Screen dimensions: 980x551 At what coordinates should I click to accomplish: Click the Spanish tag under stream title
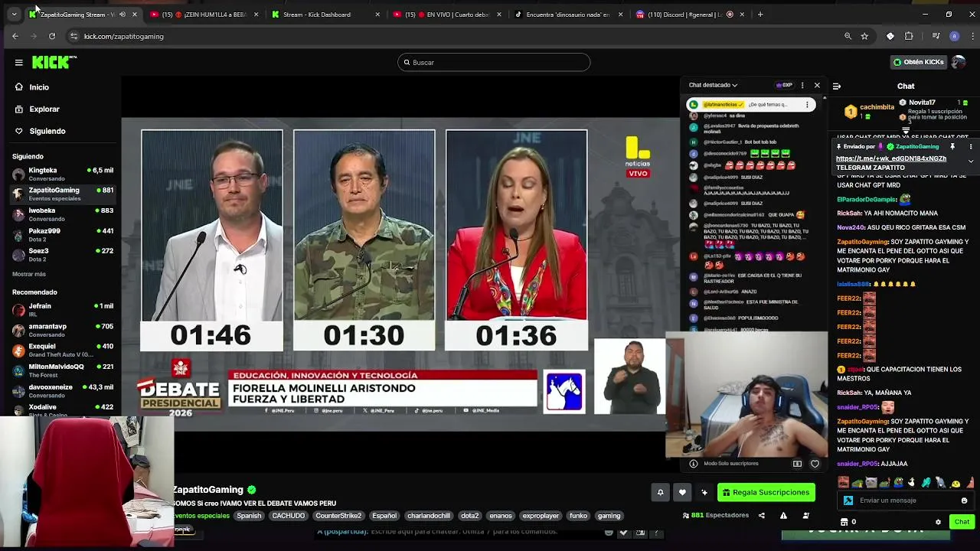[249, 516]
